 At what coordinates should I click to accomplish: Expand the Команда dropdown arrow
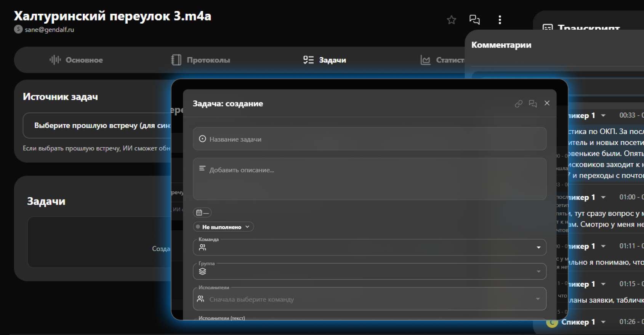(538, 247)
